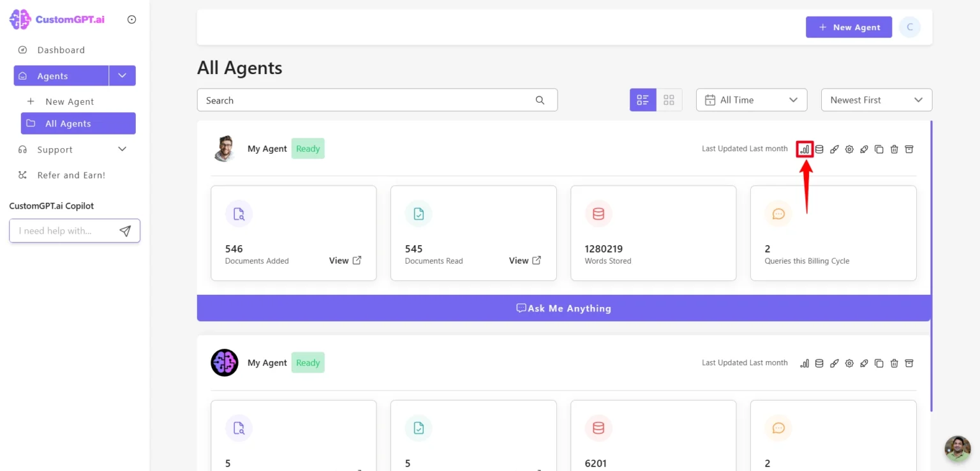Duplicate the man-avatar agent with the copy icon
Screen dimensions: 980x471
point(879,149)
